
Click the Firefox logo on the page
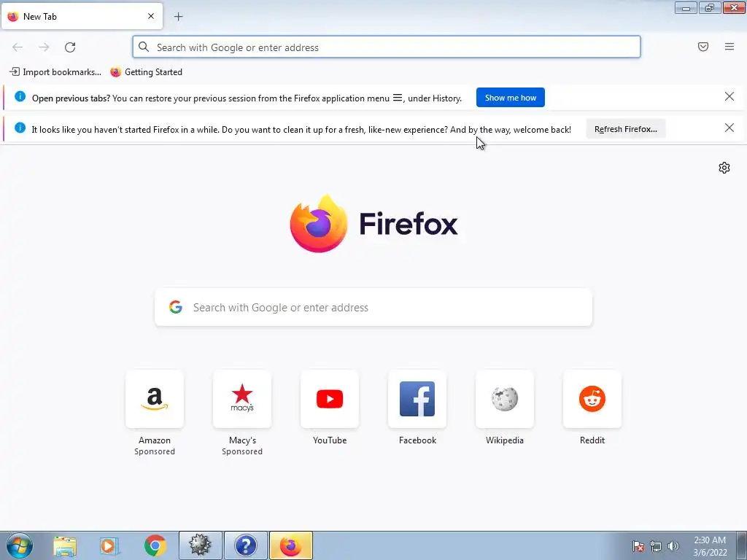tap(373, 223)
